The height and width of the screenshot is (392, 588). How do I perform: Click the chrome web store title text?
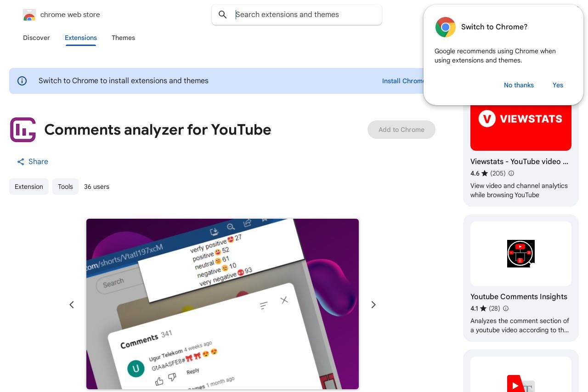click(x=70, y=15)
